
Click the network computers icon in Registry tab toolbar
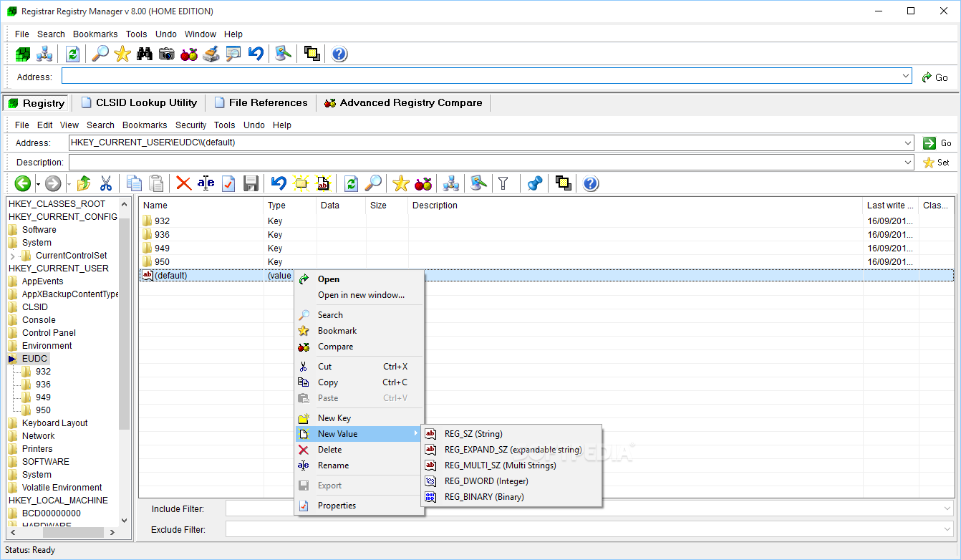[450, 183]
